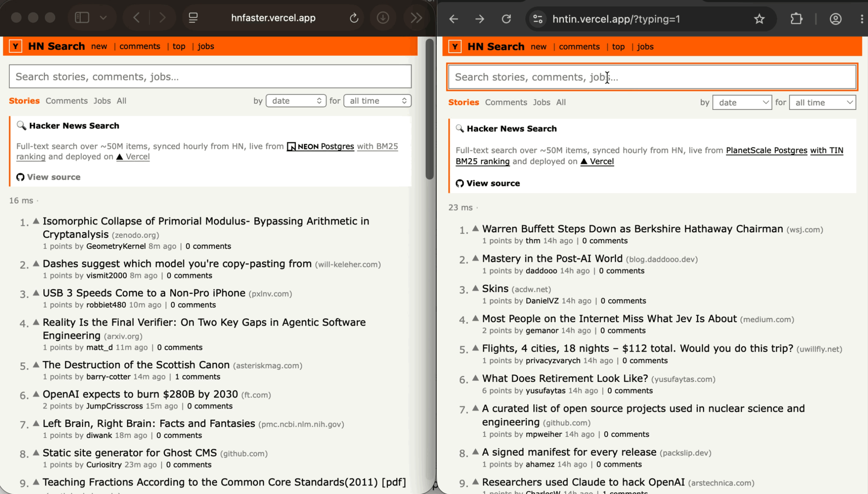Viewport: 868px width, 494px height.
Task: Show more Safari toolbar items chevrons
Action: (x=416, y=18)
